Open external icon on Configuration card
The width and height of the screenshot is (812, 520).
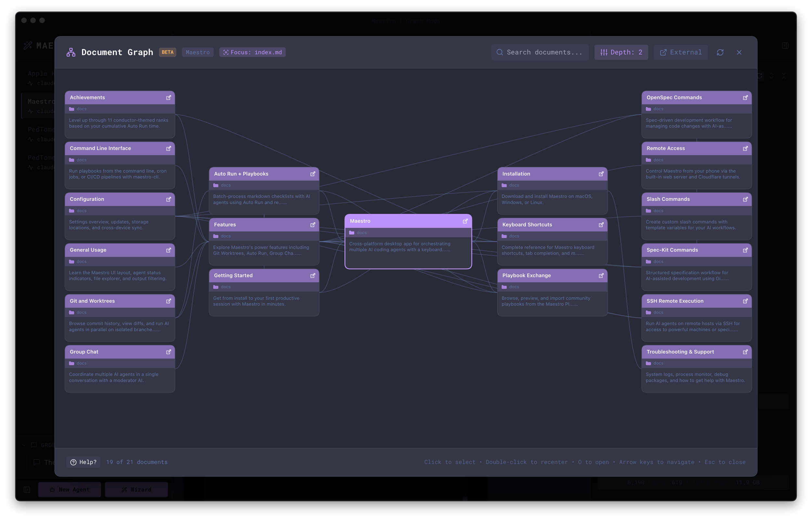click(x=169, y=200)
